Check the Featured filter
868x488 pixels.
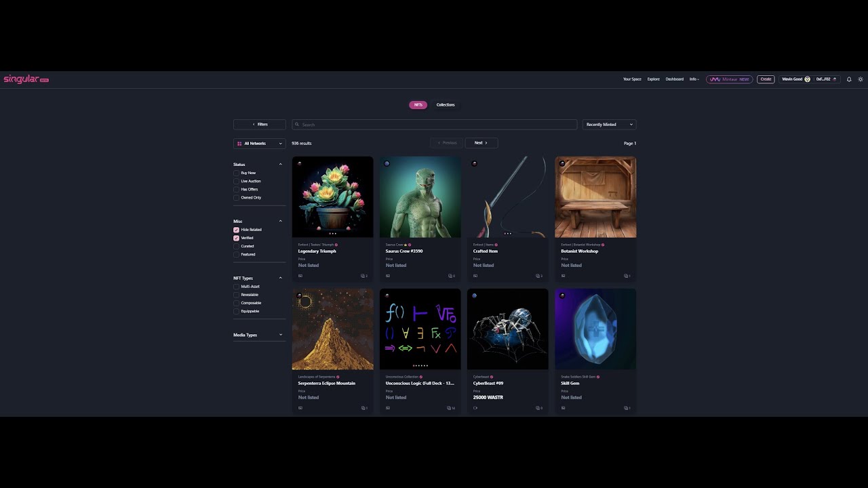[236, 254]
